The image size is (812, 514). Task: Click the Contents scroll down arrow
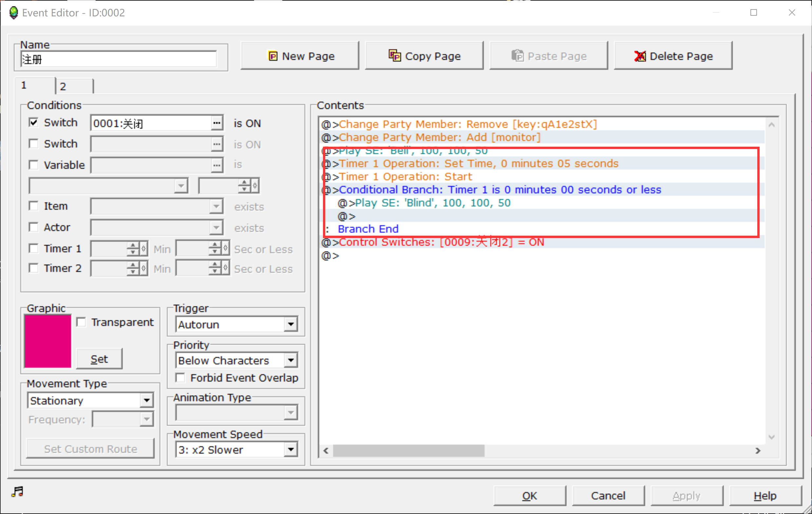pos(771,437)
